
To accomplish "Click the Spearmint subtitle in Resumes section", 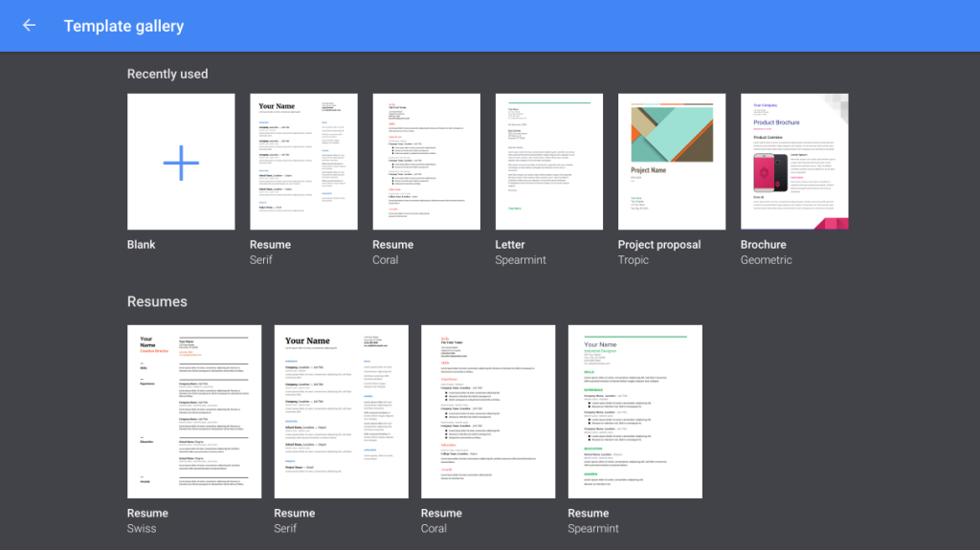I will [x=593, y=529].
